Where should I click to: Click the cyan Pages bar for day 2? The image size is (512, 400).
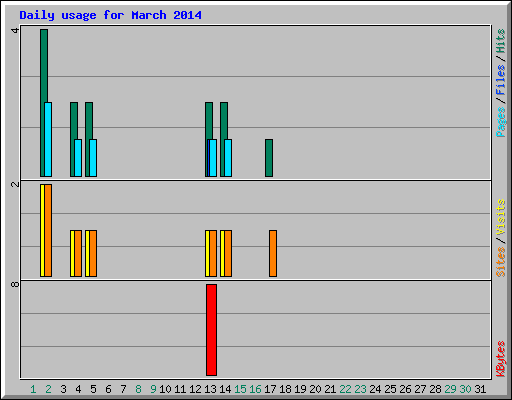pyautogui.click(x=48, y=139)
